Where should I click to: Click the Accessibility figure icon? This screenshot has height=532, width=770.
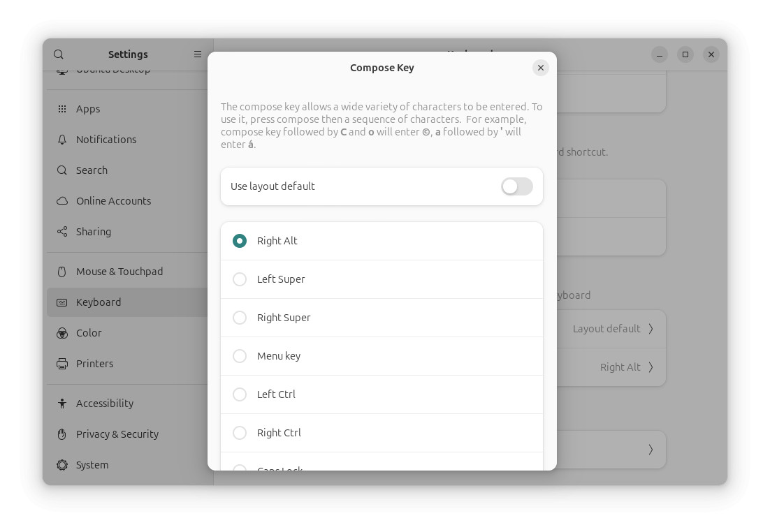pyautogui.click(x=62, y=404)
